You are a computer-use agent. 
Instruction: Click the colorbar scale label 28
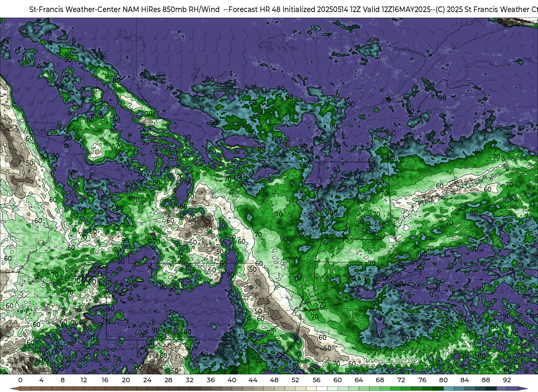click(x=168, y=380)
